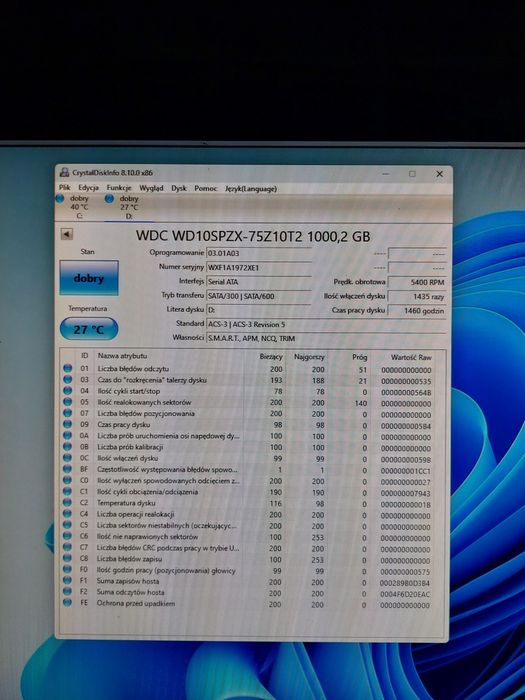
Task: Click the Próg column header
Action: pyautogui.click(x=359, y=357)
